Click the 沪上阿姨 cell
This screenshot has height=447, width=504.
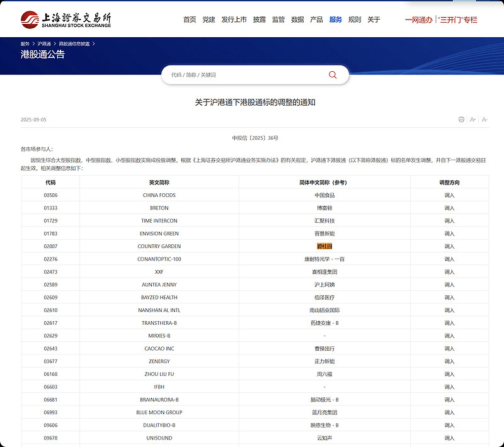pyautogui.click(x=324, y=285)
